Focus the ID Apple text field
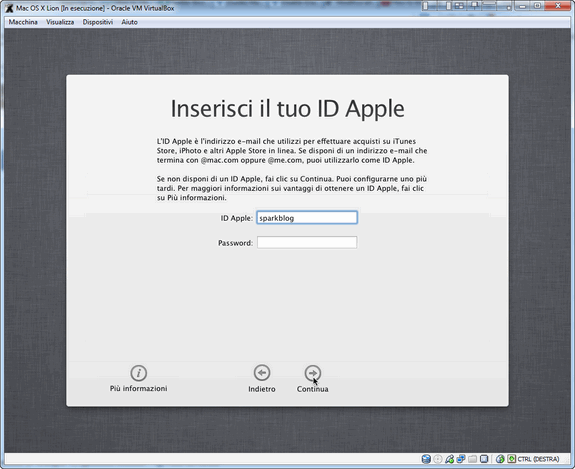 [307, 217]
